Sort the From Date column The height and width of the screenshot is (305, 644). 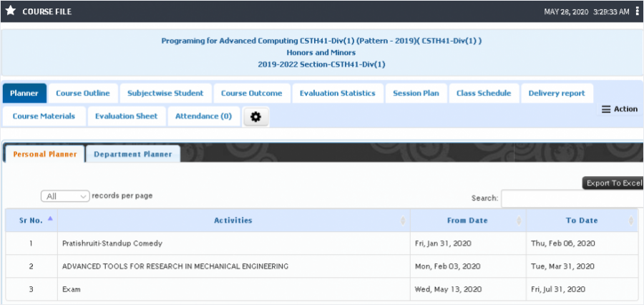click(x=519, y=221)
